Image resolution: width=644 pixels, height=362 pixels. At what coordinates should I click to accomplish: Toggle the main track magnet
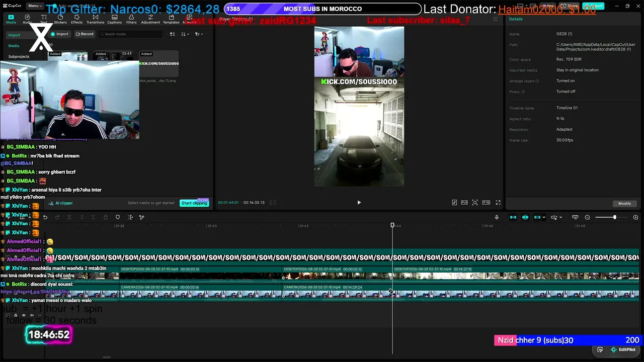point(513,217)
